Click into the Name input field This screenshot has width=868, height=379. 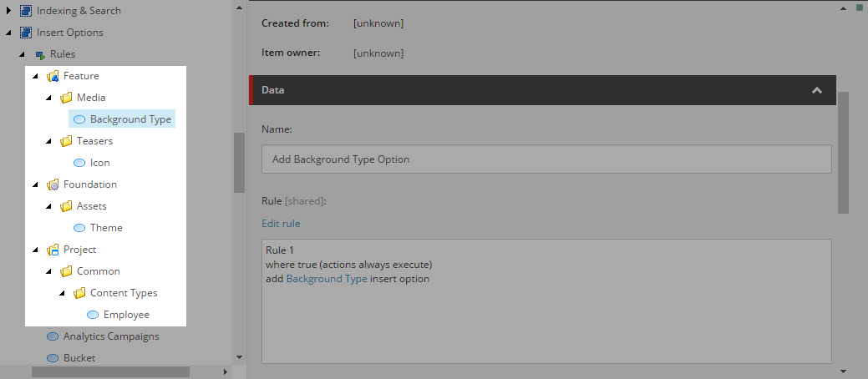click(546, 159)
